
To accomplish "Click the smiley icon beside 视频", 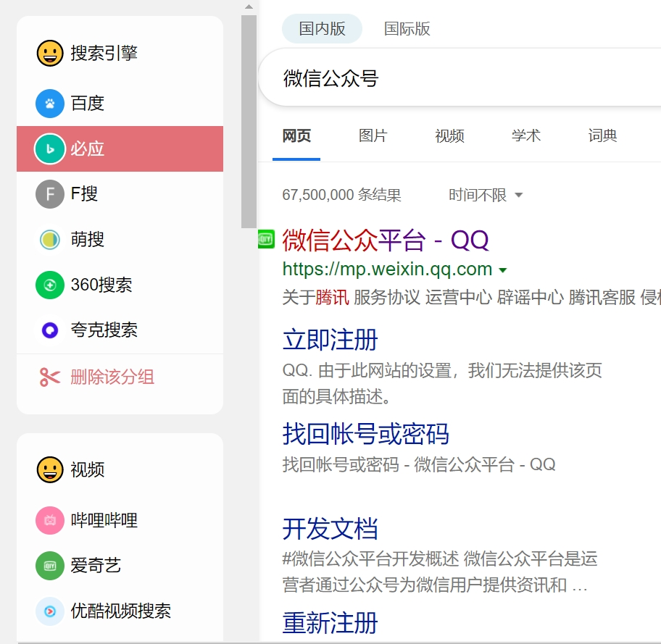I will 50,469.
